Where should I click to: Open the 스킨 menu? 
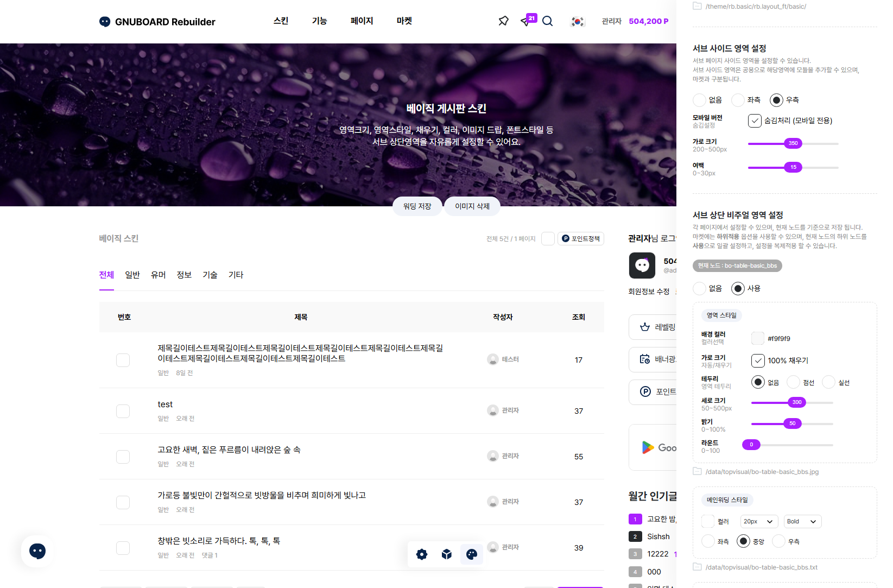tap(281, 21)
